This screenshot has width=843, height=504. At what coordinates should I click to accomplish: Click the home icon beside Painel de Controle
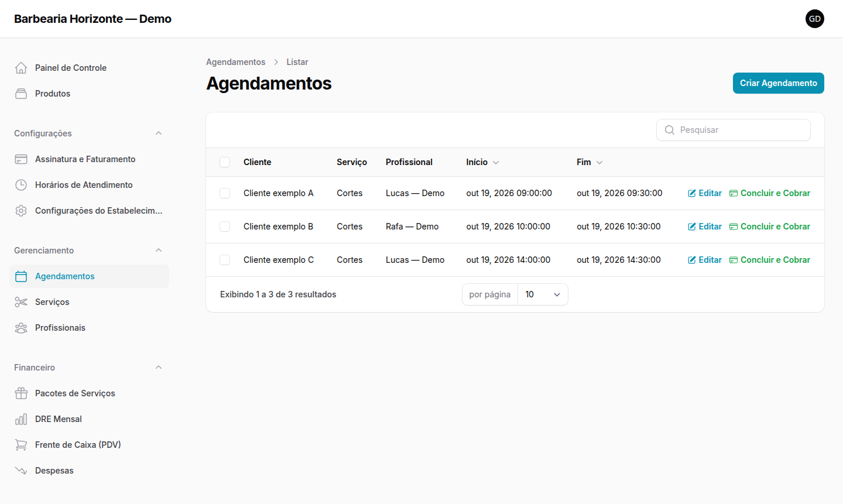(x=21, y=68)
